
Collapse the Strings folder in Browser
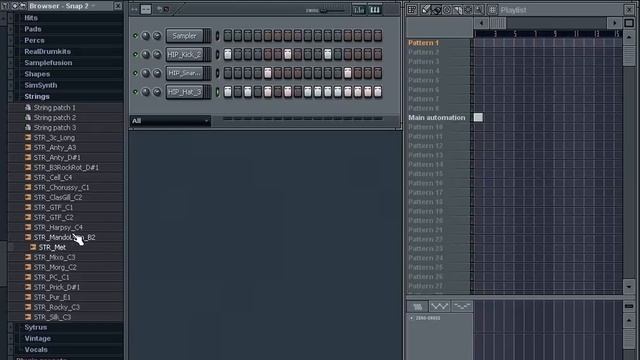click(37, 96)
